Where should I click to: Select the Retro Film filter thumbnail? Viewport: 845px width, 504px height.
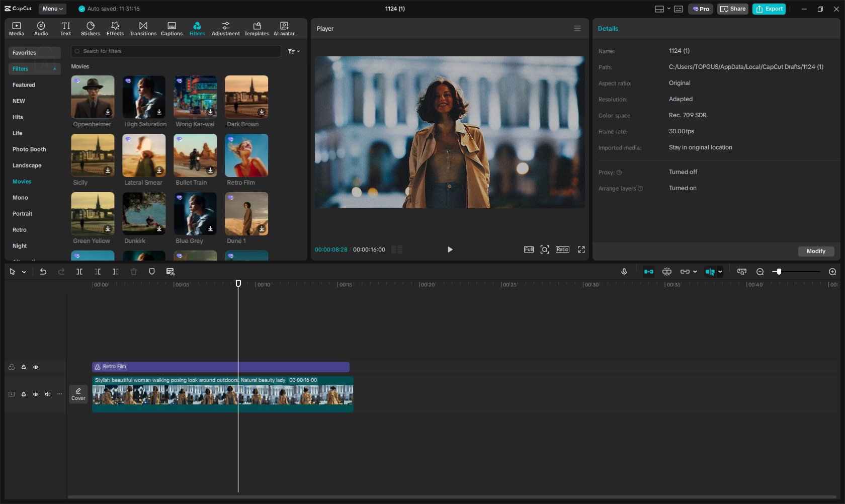click(x=246, y=155)
